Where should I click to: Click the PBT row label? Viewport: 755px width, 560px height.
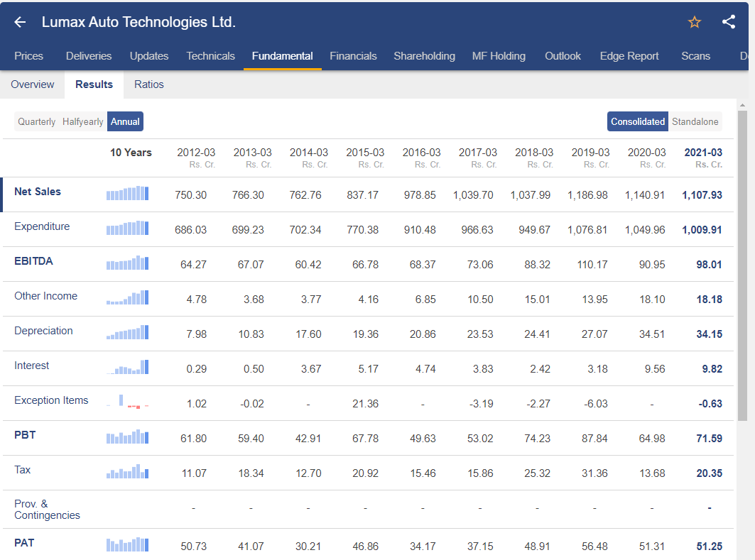click(x=25, y=435)
